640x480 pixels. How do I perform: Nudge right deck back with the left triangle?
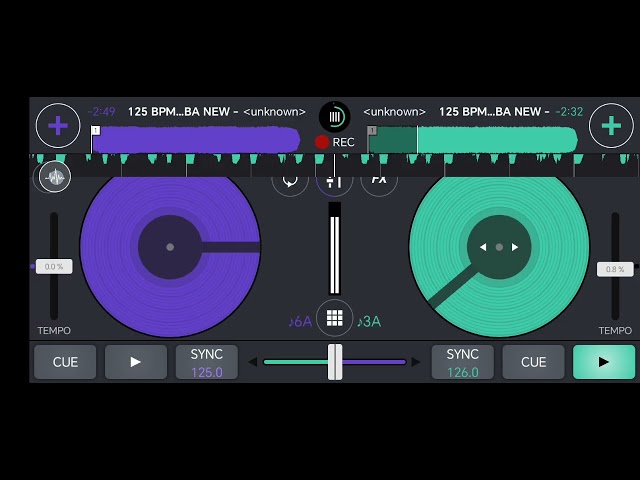coord(483,247)
